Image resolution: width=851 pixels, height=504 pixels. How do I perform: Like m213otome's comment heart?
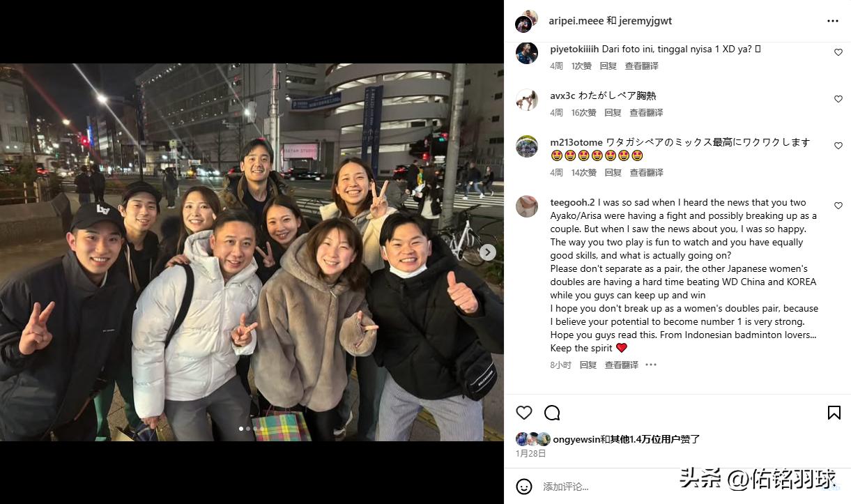(838, 146)
